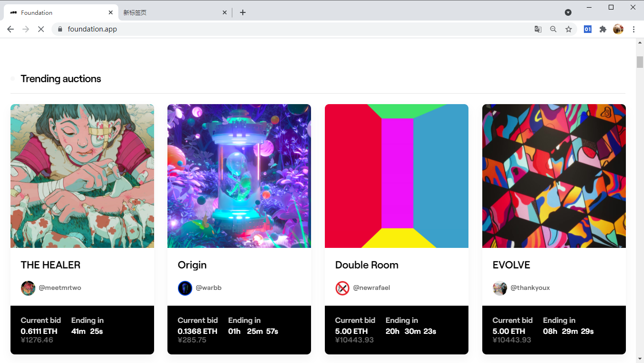Bookmark the page via the star icon
Viewport: 644px width, 363px height.
coord(569,29)
